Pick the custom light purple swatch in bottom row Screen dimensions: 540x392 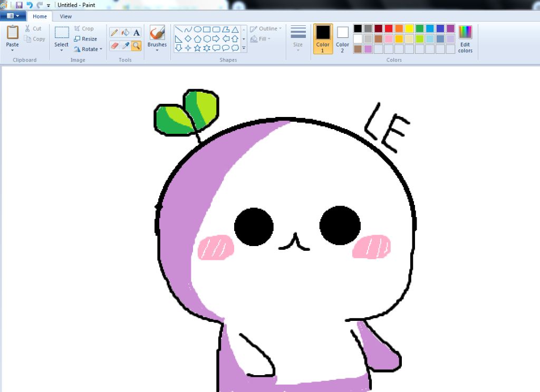(x=368, y=49)
